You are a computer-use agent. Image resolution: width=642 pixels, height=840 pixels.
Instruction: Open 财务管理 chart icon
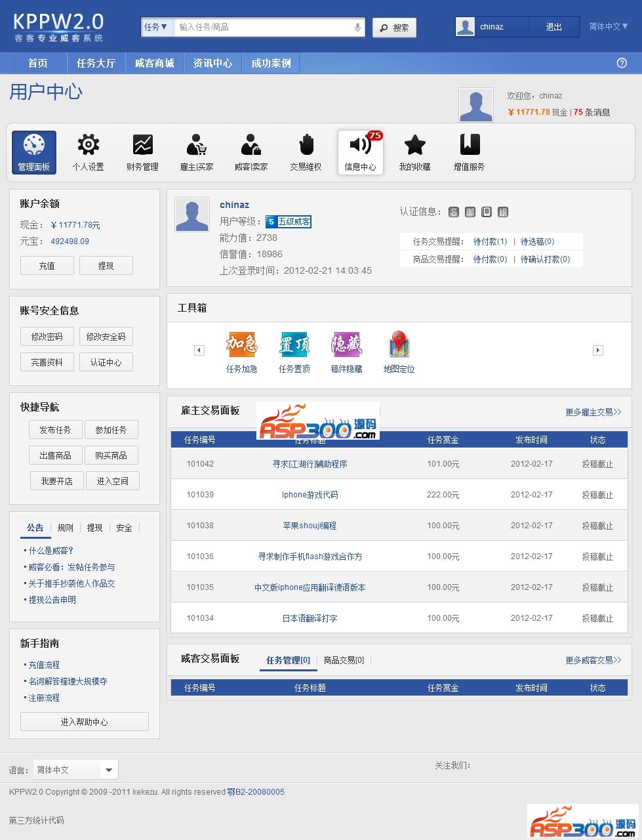[143, 152]
